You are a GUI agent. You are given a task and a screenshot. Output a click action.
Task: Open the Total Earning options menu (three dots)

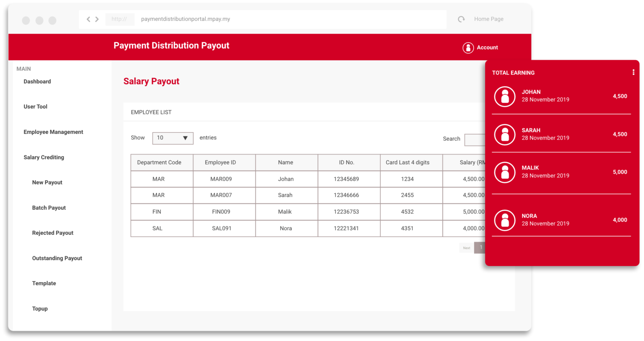pyautogui.click(x=634, y=72)
